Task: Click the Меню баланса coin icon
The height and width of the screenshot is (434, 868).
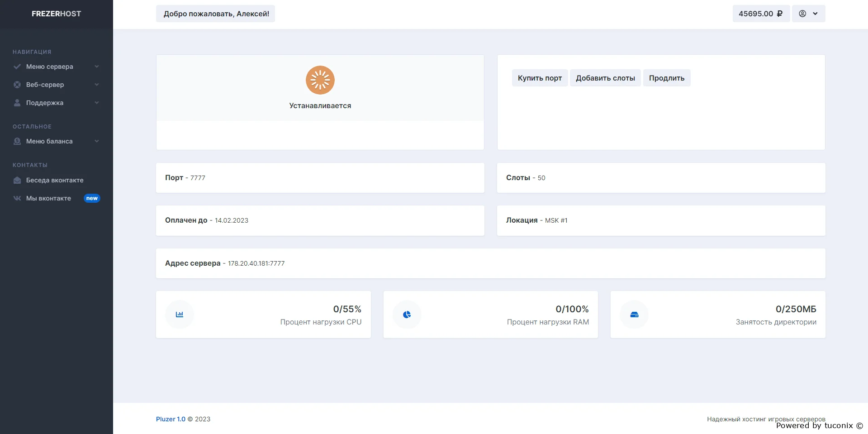Action: point(17,141)
